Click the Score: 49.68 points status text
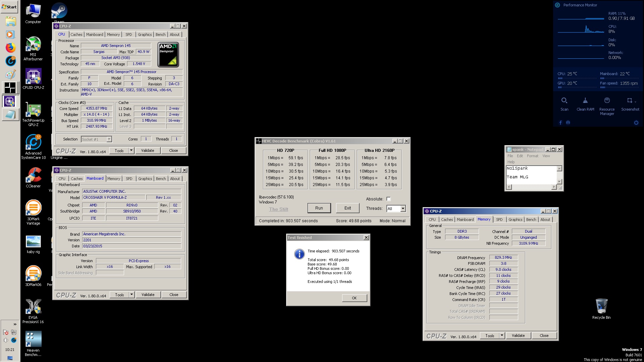Screen dimensions: 644x362 click(354, 221)
